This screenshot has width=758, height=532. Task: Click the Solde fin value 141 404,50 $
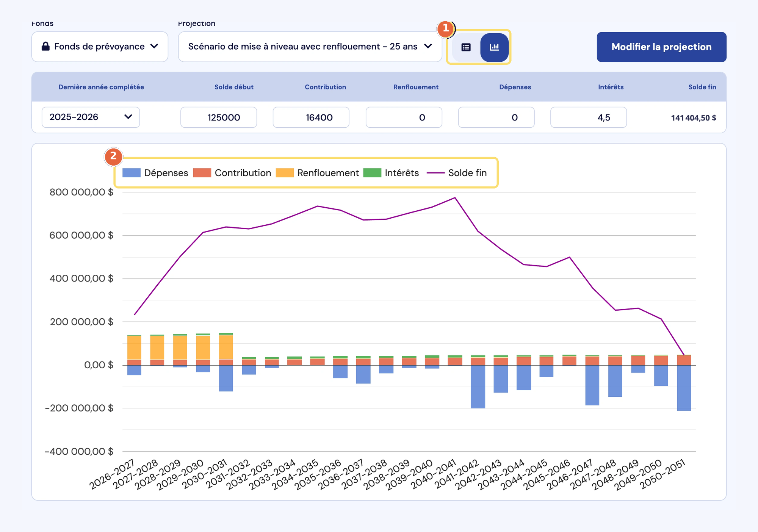(693, 118)
